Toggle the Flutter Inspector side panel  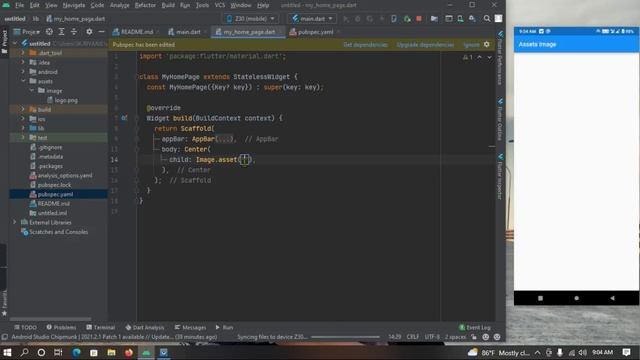(500, 176)
